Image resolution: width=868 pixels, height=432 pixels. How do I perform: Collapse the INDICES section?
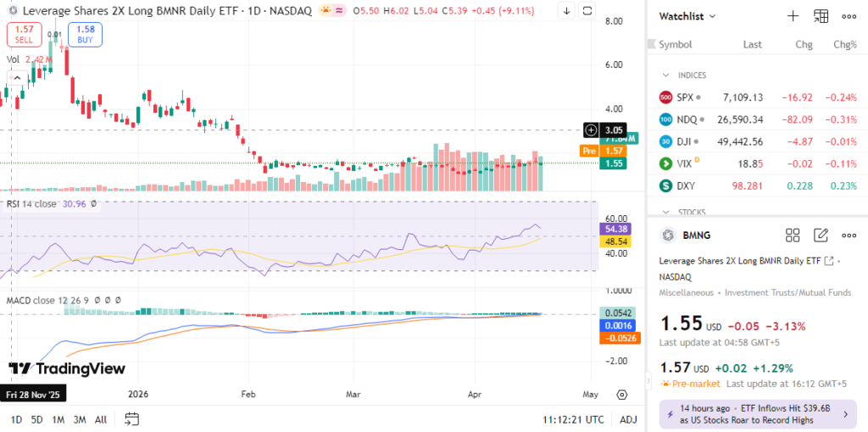[x=665, y=75]
